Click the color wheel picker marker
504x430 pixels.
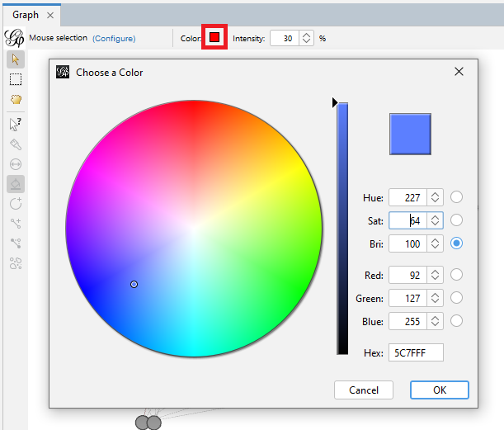(134, 284)
